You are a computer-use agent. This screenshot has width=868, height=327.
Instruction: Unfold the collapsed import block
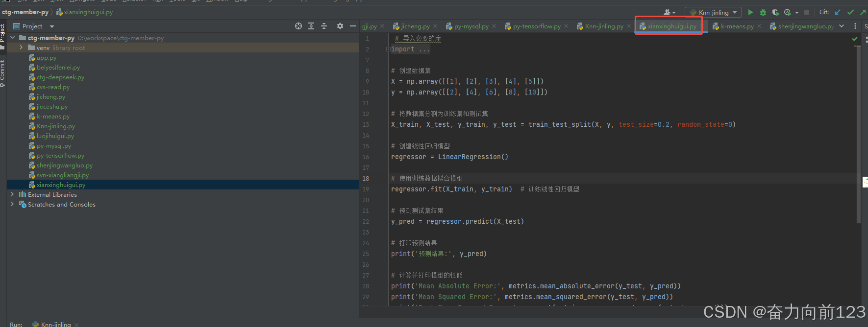(x=388, y=49)
